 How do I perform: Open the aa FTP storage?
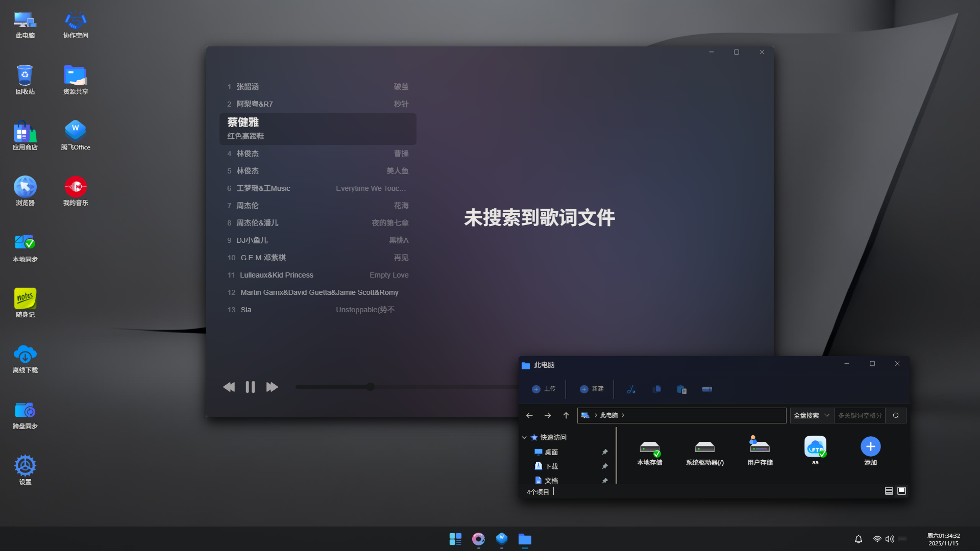tap(815, 449)
